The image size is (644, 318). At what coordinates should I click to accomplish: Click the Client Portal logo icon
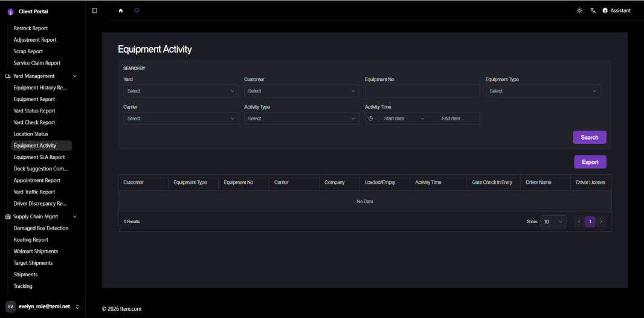pos(10,12)
